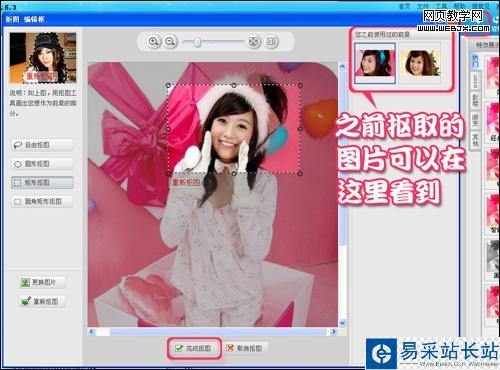Click the middle-right selection handle
The width and height of the screenshot is (500, 370).
pyautogui.click(x=300, y=129)
